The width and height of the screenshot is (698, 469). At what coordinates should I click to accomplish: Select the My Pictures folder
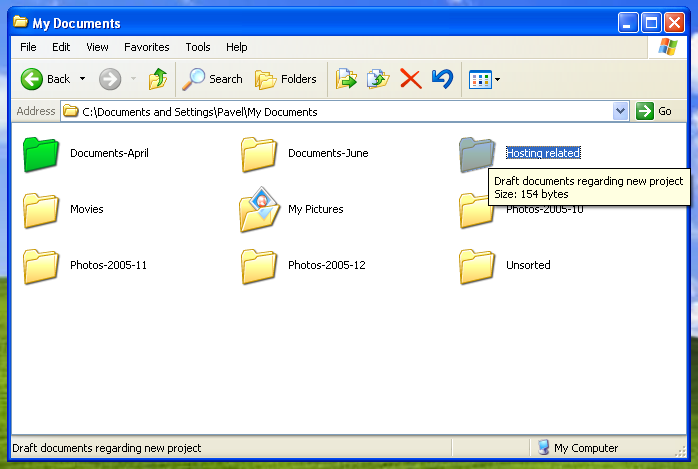click(259, 210)
